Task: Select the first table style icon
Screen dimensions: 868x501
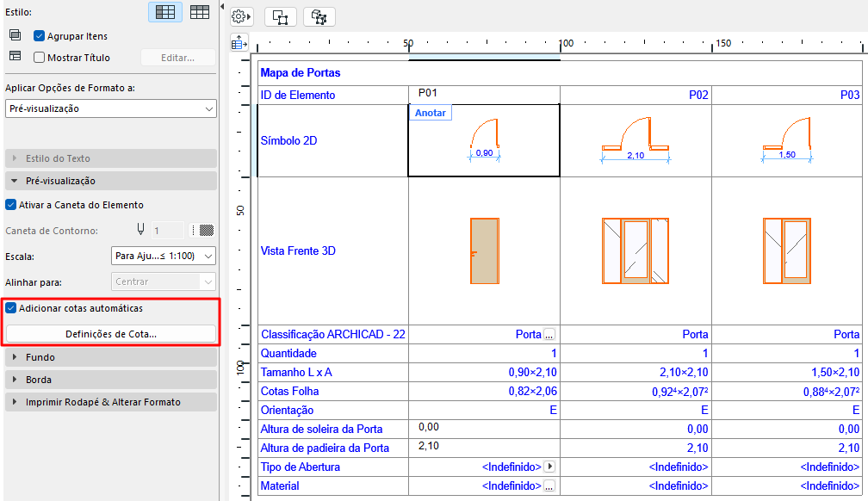Action: pos(164,12)
